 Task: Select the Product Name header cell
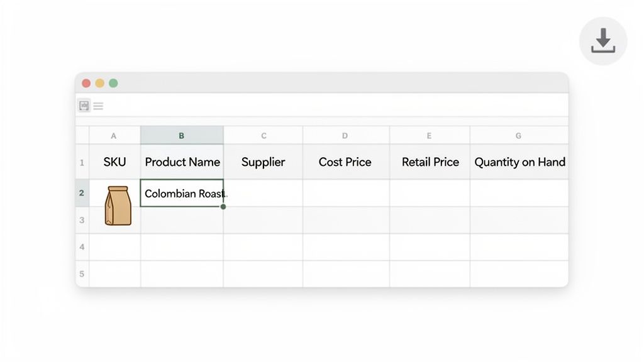tap(182, 162)
